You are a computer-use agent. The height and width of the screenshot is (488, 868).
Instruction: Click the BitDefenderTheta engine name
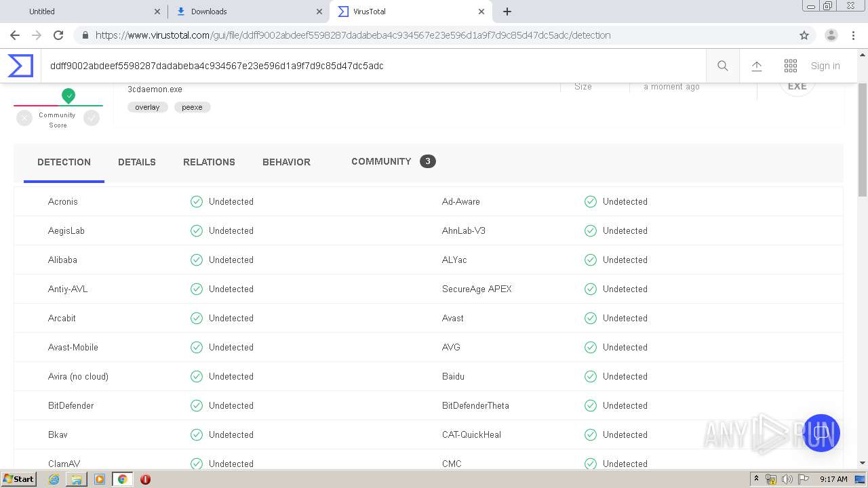(475, 405)
